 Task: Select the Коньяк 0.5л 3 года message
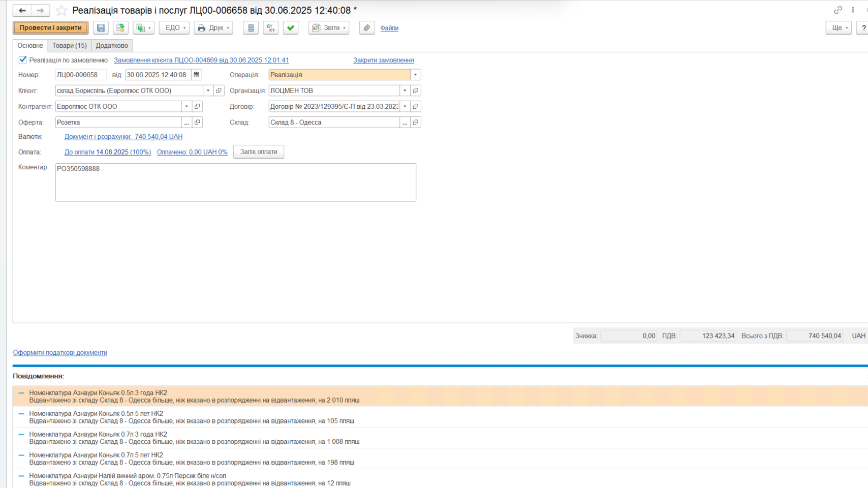(440, 396)
